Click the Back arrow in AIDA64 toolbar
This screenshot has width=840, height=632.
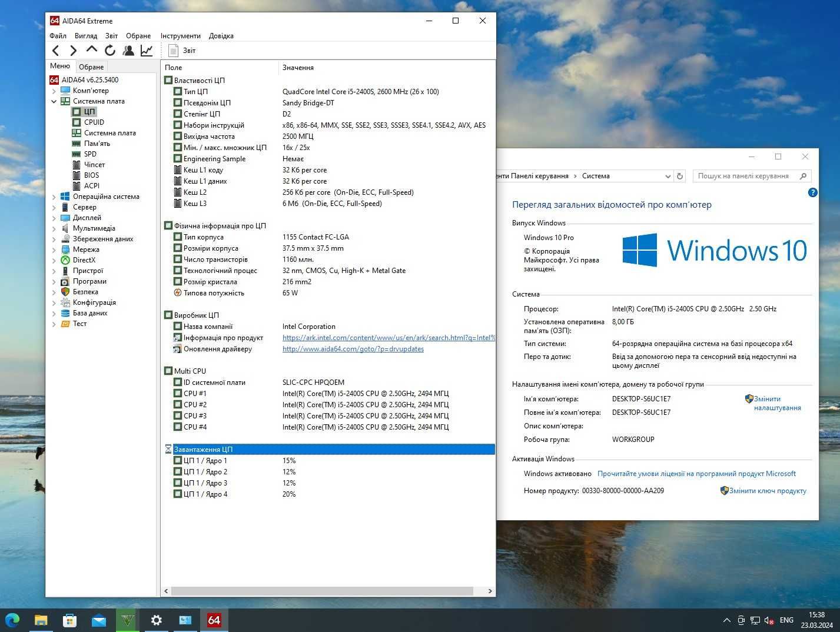56,51
